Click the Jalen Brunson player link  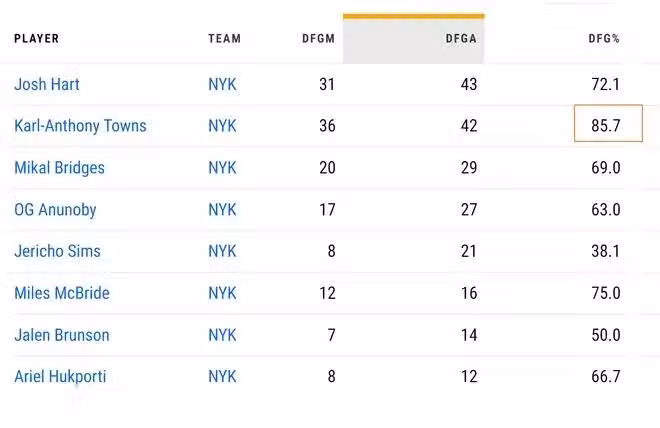pos(62,335)
